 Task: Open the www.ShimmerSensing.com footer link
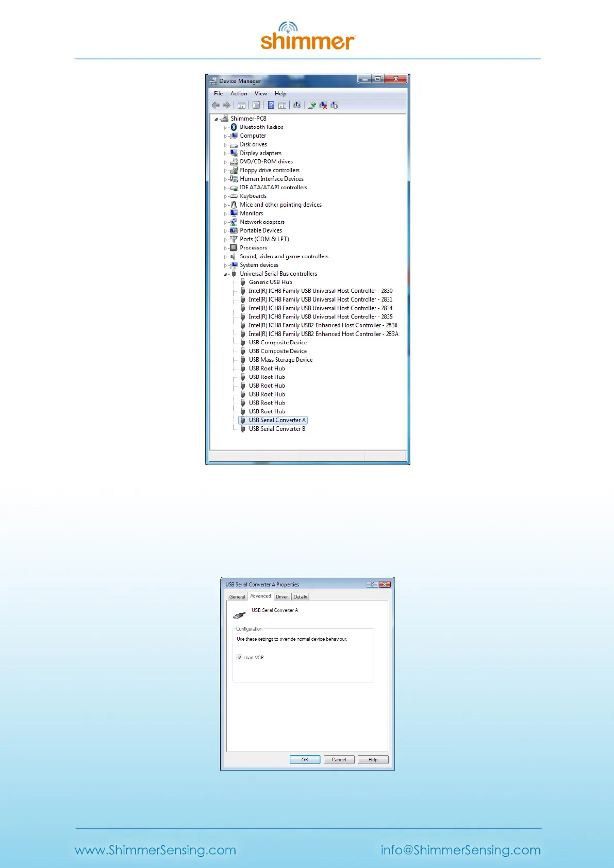click(x=155, y=850)
